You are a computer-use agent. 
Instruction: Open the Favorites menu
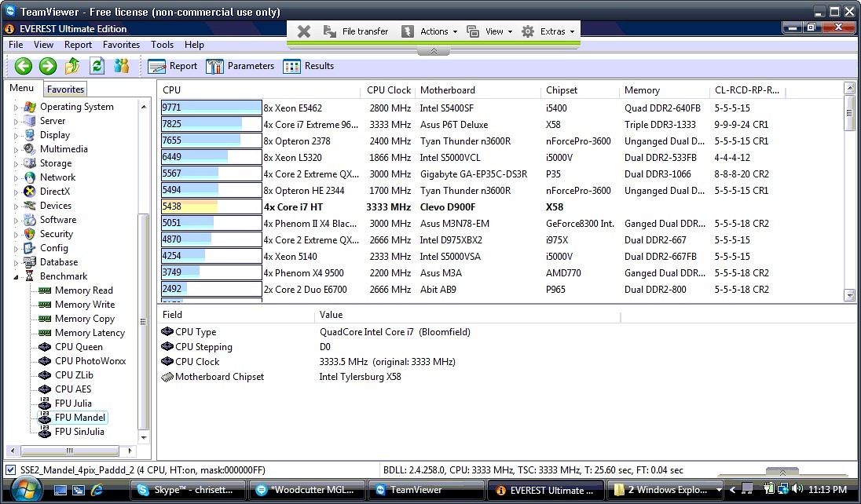point(121,45)
